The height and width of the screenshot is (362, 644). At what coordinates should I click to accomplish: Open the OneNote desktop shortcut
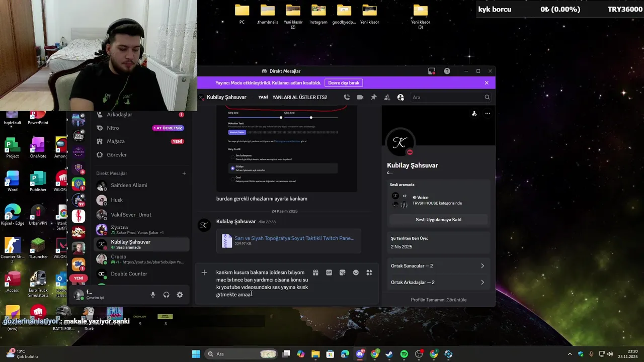coord(38,148)
